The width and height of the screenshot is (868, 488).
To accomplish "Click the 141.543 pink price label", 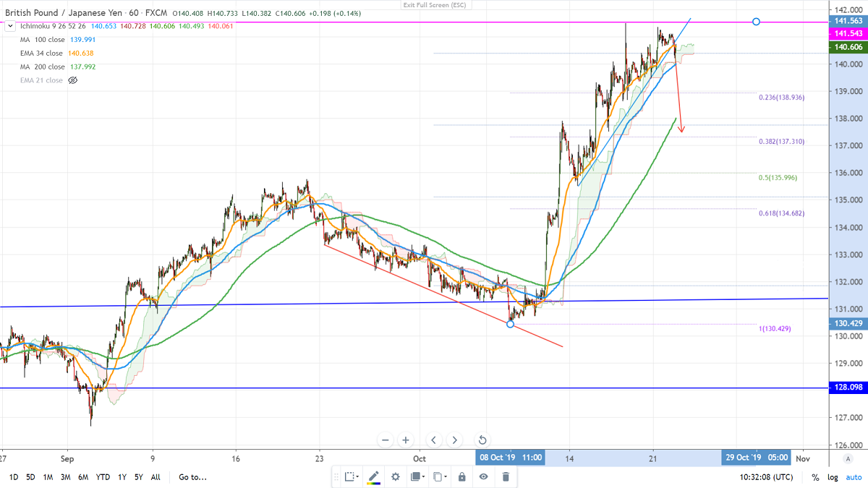I will [848, 34].
